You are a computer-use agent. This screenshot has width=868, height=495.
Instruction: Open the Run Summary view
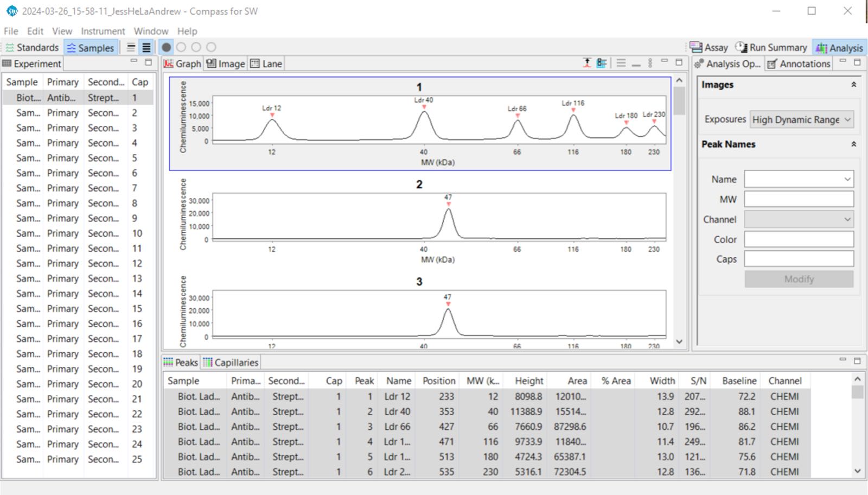click(771, 48)
